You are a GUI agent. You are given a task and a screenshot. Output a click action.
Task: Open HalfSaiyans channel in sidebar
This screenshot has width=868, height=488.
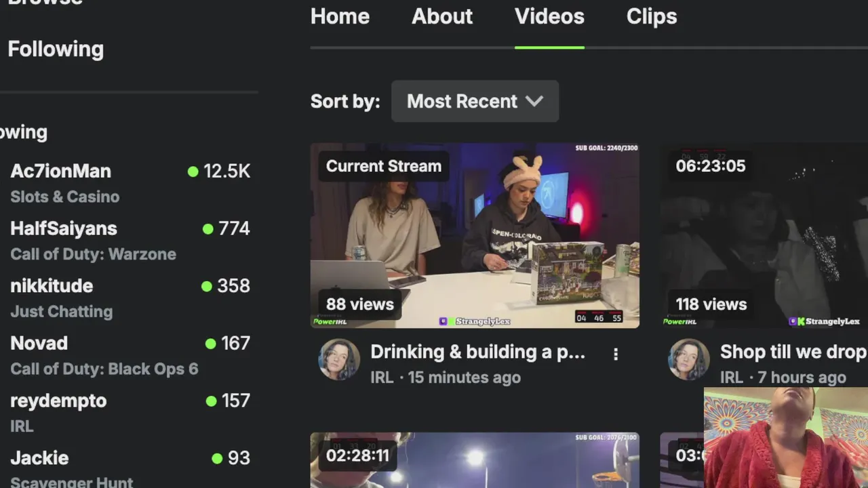[64, 228]
